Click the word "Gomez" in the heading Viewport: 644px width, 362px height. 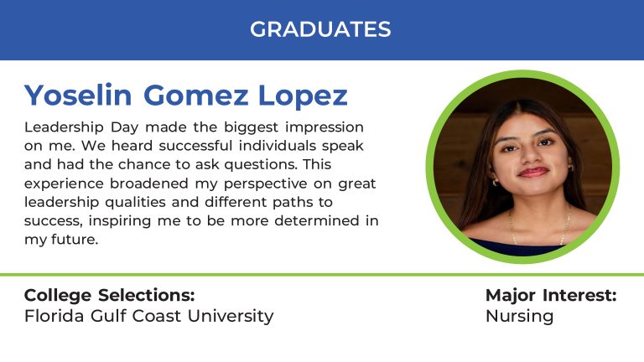point(196,96)
